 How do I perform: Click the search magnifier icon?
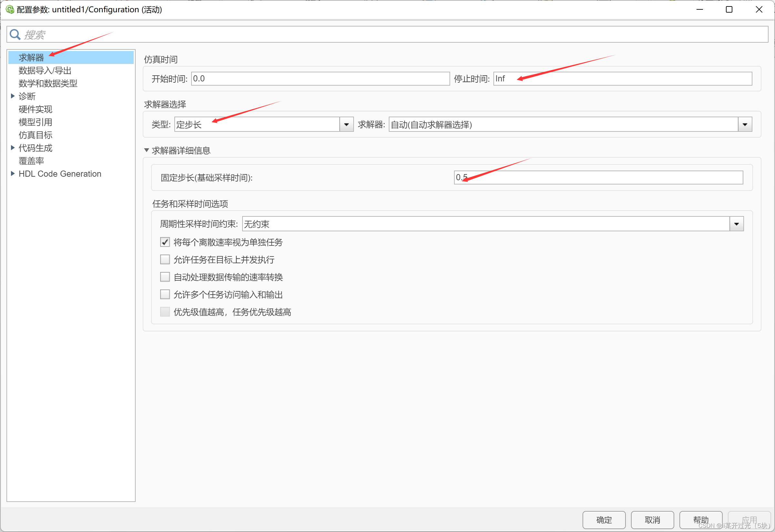point(15,34)
